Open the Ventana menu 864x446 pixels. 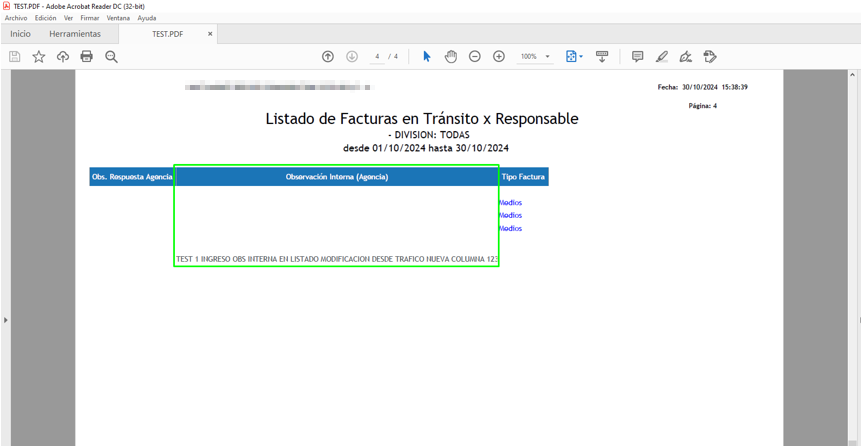coord(118,18)
